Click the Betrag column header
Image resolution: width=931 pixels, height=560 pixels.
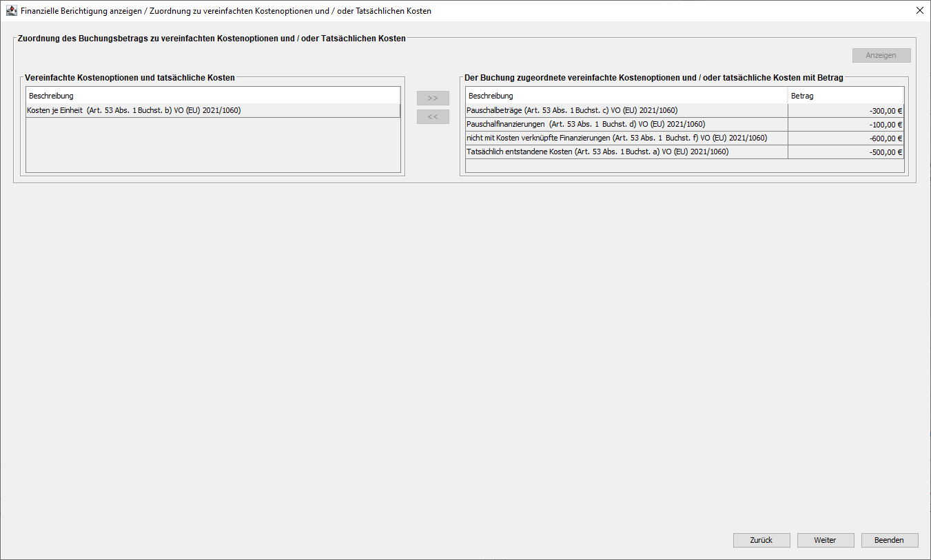tap(845, 96)
